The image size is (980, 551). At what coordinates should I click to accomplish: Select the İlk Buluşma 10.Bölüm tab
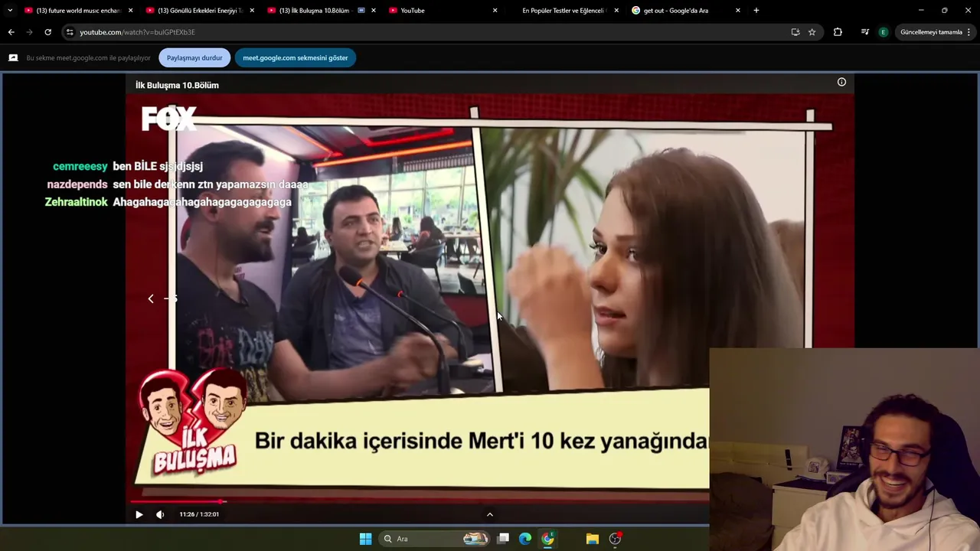coord(318,11)
